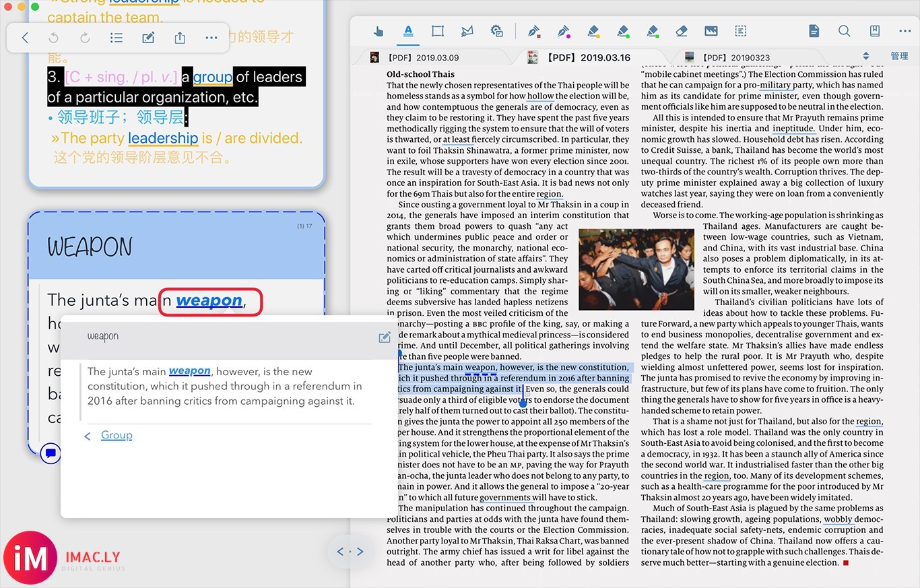Screen dimensions: 920x588
Task: Click the Chinese text '领导班子；领导层'
Action: click(120, 117)
